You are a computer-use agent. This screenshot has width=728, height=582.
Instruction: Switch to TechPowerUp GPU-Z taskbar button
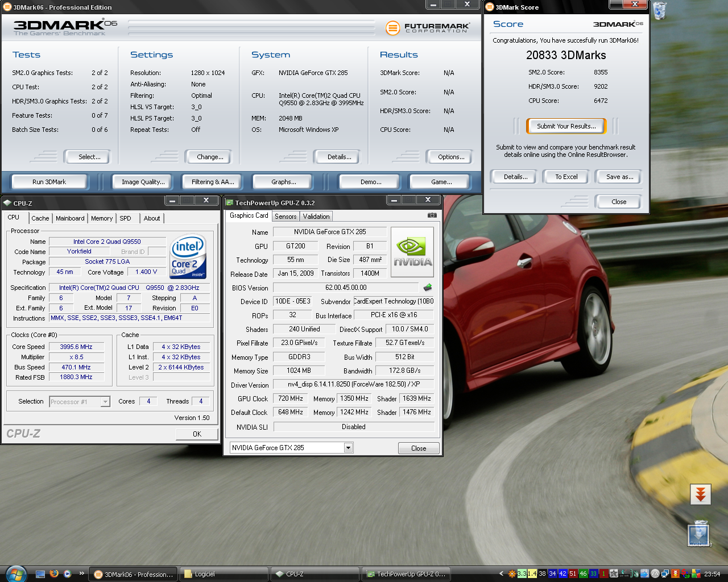coord(406,574)
